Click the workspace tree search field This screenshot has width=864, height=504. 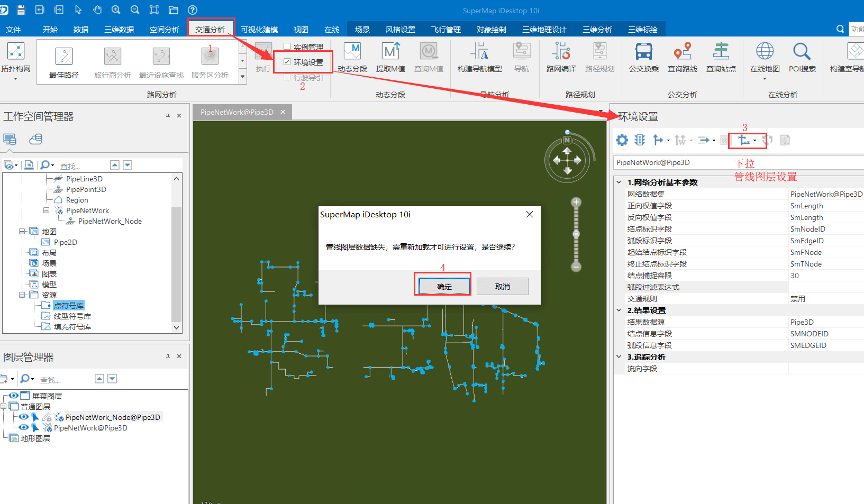tap(82, 166)
